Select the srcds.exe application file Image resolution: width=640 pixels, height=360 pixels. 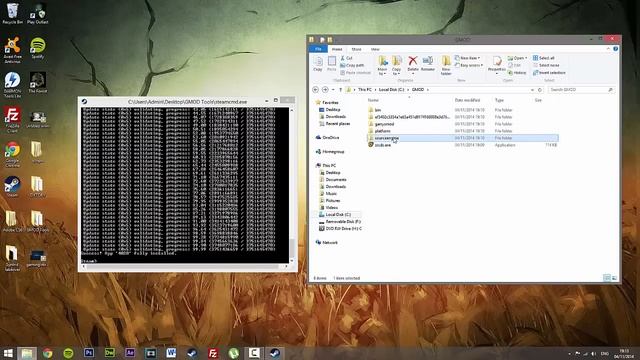pyautogui.click(x=462, y=145)
